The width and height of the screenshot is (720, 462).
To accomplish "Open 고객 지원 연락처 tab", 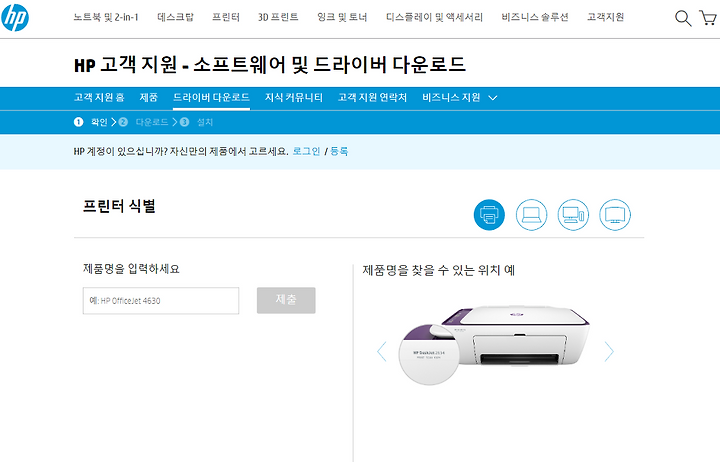I will click(x=372, y=97).
